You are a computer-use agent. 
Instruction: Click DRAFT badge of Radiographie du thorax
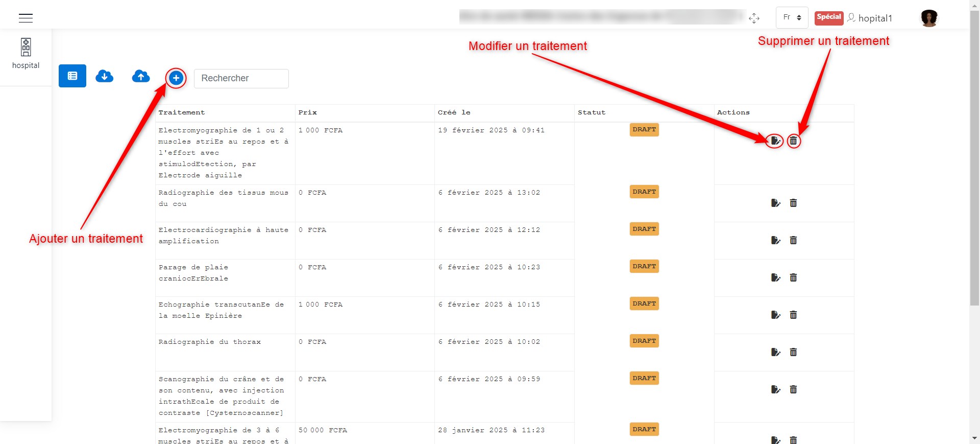click(644, 341)
